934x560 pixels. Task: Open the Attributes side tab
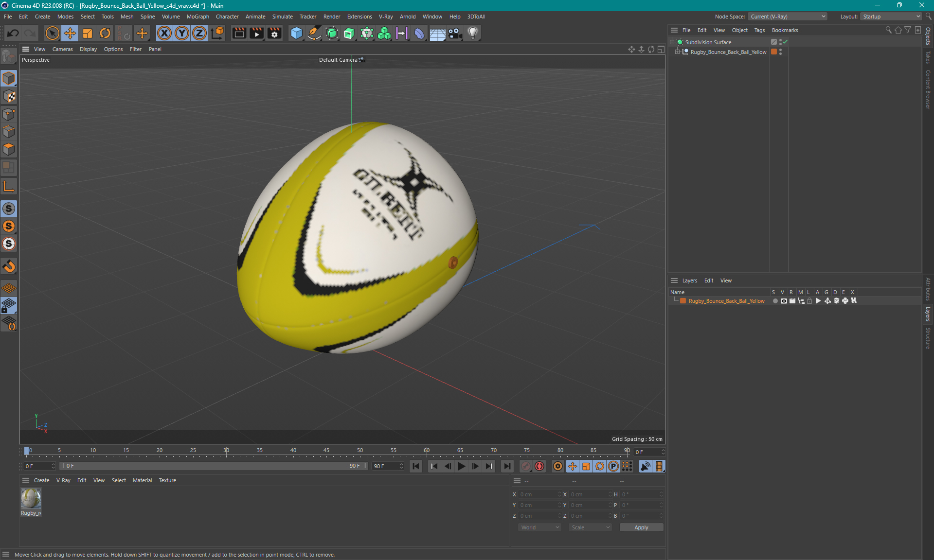(928, 289)
